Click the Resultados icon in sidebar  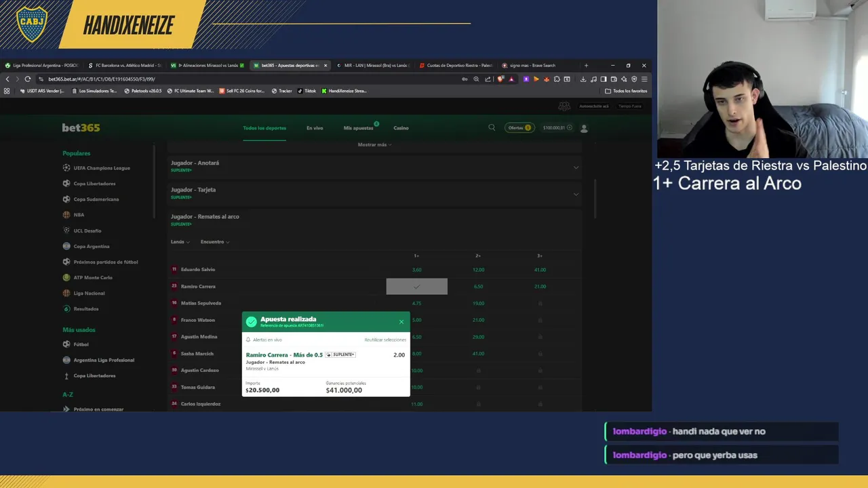tap(66, 308)
